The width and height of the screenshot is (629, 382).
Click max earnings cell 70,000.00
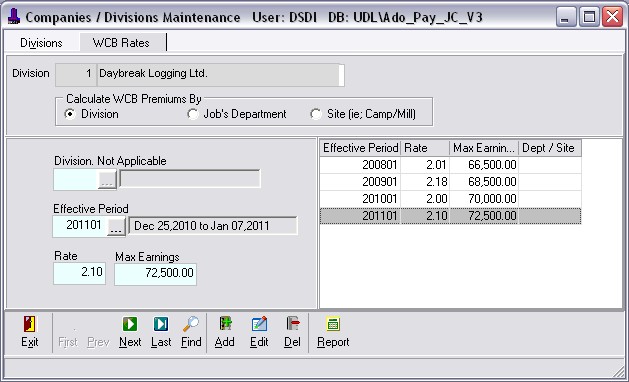tap(484, 199)
